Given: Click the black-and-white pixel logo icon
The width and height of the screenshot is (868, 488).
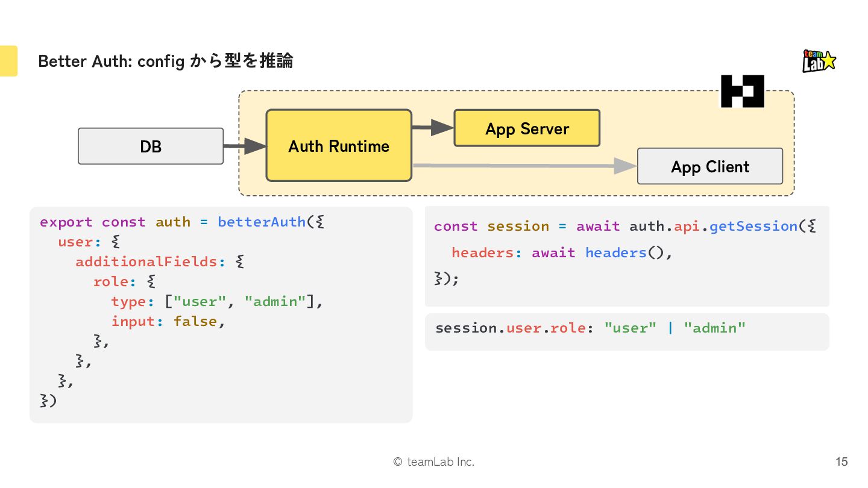Looking at the screenshot, I should pos(743,91).
